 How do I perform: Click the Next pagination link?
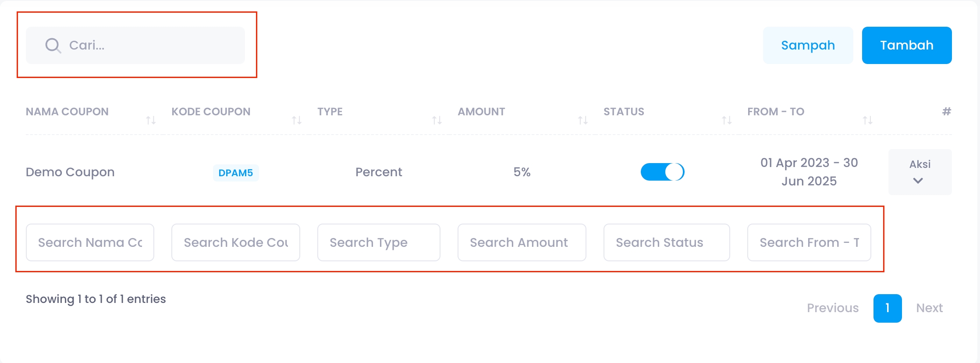click(929, 308)
